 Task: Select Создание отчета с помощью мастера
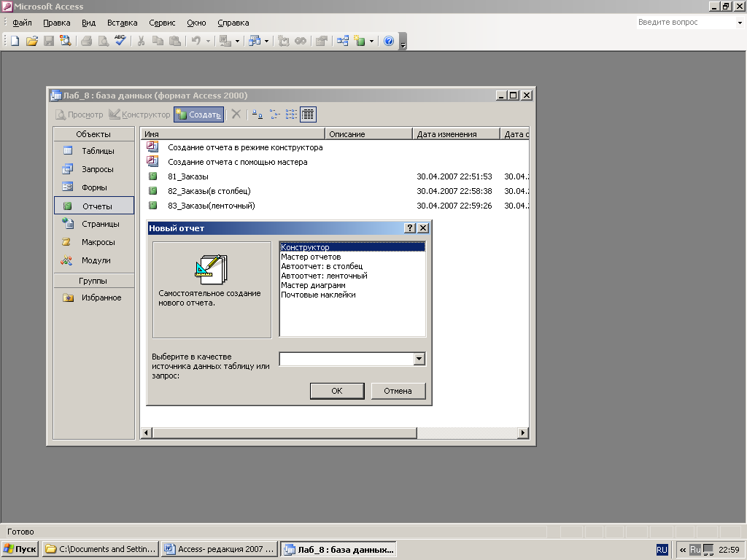tap(237, 162)
